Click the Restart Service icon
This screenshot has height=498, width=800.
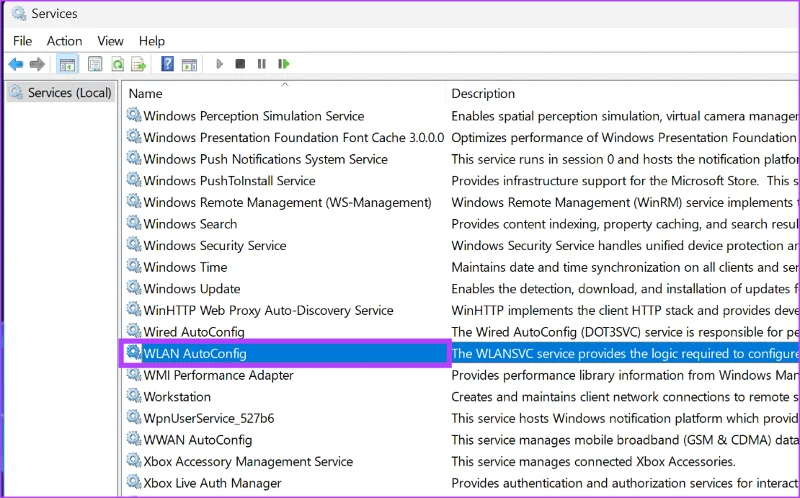coord(284,64)
